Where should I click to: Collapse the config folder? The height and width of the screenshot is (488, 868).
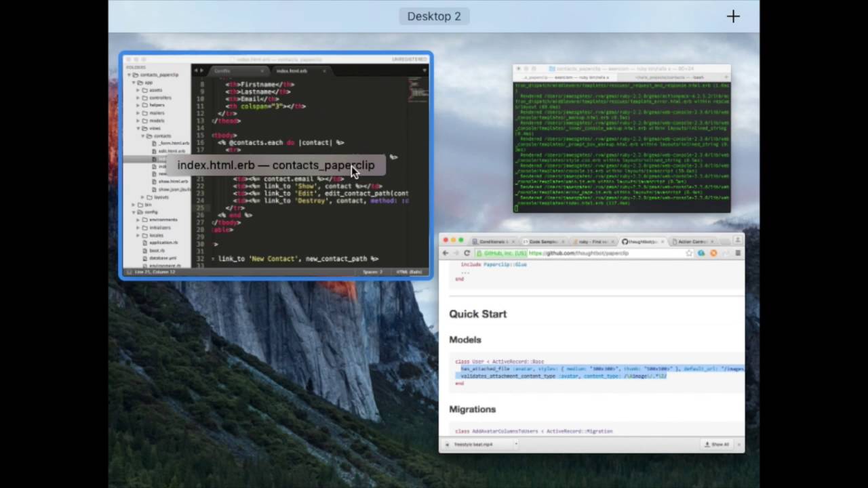[134, 212]
